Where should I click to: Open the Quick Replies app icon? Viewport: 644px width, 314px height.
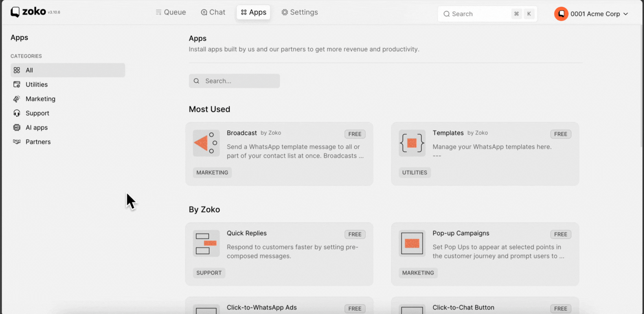coord(206,243)
